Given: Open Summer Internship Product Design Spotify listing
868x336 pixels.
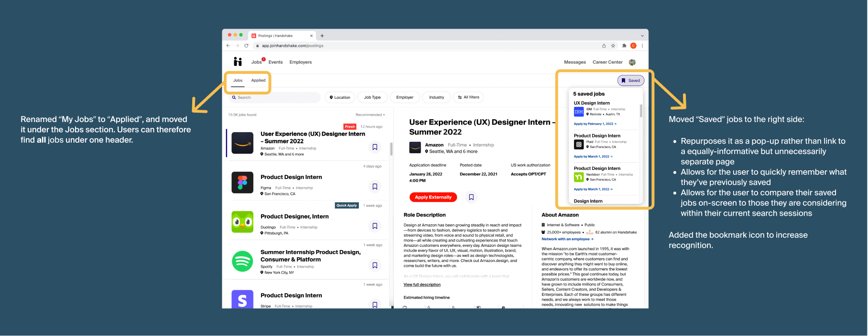Looking at the screenshot, I should (x=311, y=256).
